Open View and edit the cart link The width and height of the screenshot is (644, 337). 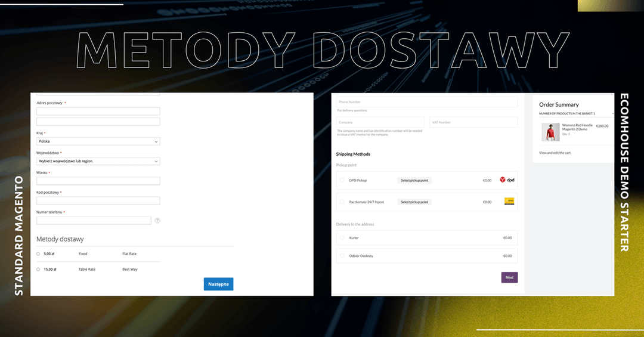555,153
